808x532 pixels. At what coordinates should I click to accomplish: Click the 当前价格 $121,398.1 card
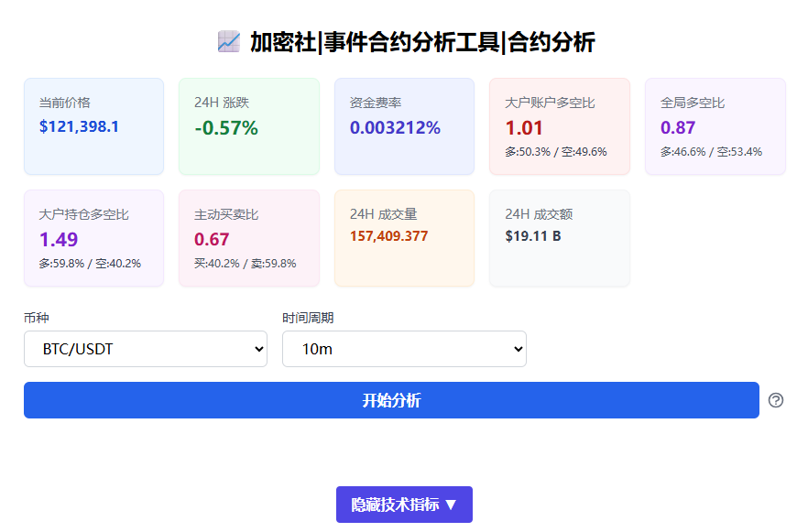point(93,126)
